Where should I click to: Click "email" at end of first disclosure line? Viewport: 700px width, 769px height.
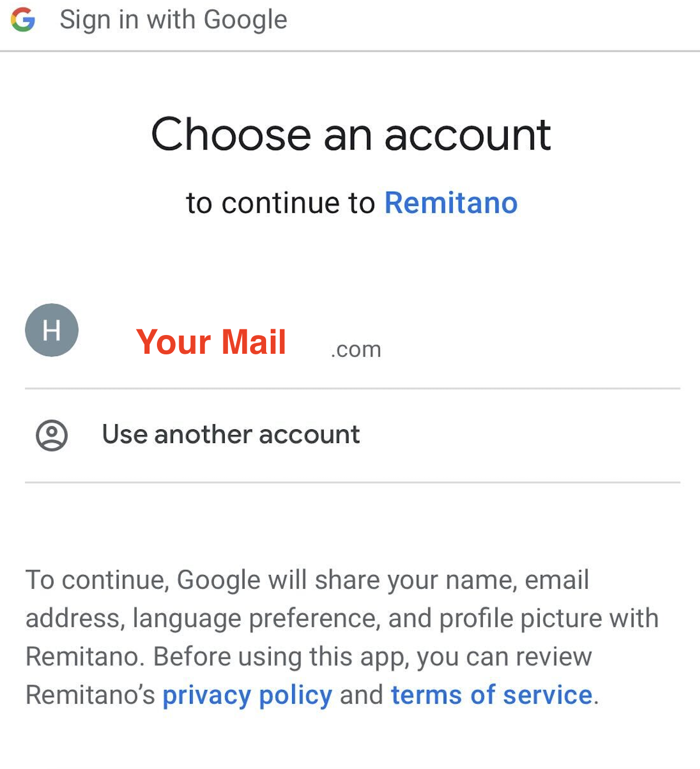[x=557, y=580]
